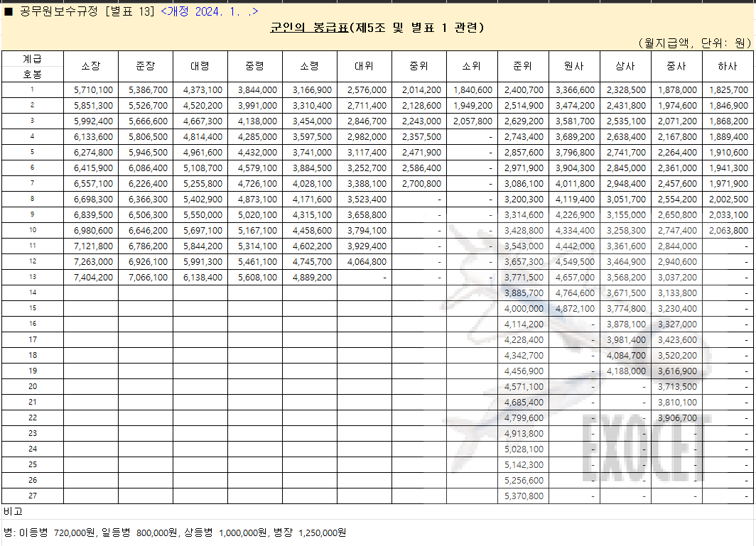Select the cell 3,844,000
Image resolution: width=756 pixels, height=546 pixels.
255,90
